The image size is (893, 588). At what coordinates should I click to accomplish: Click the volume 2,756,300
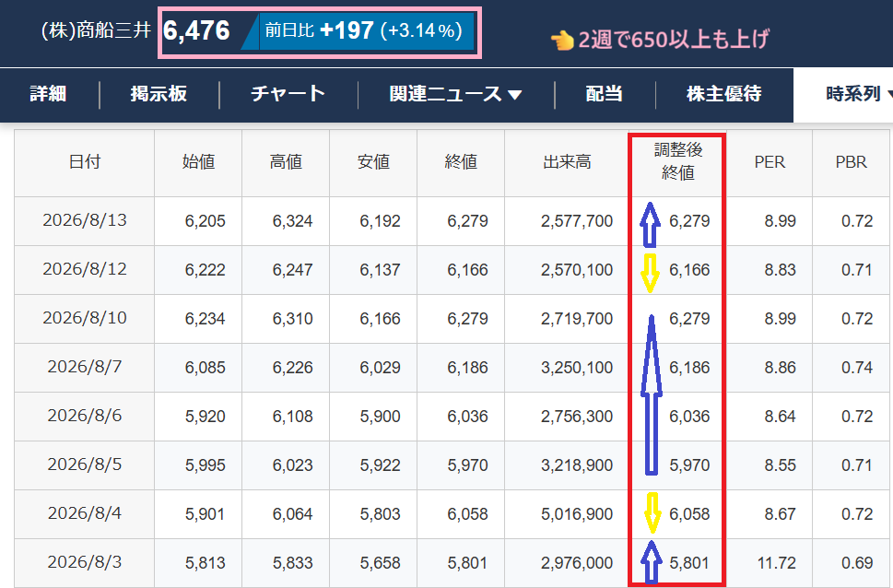coord(577,417)
